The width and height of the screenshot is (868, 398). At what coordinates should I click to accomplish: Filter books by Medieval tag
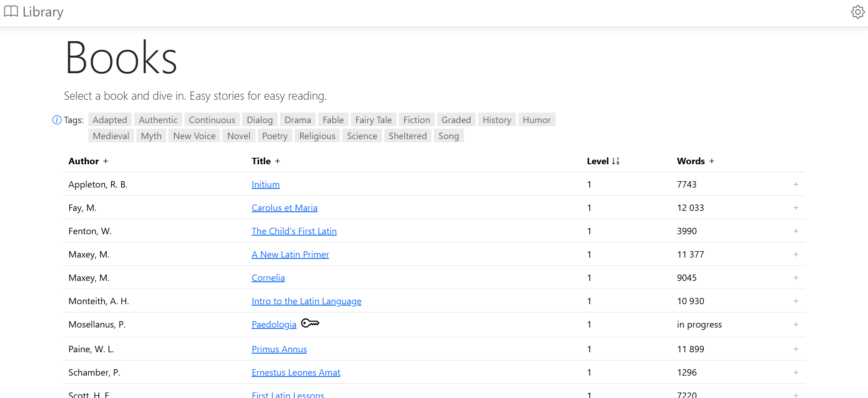tap(111, 136)
